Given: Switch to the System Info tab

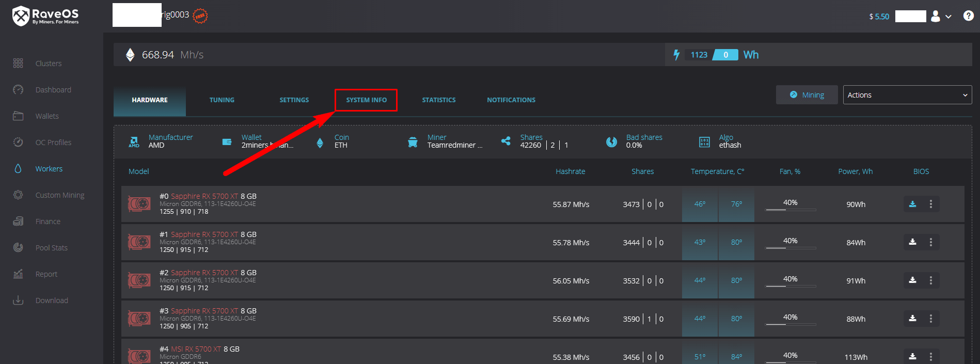Looking at the screenshot, I should [366, 100].
